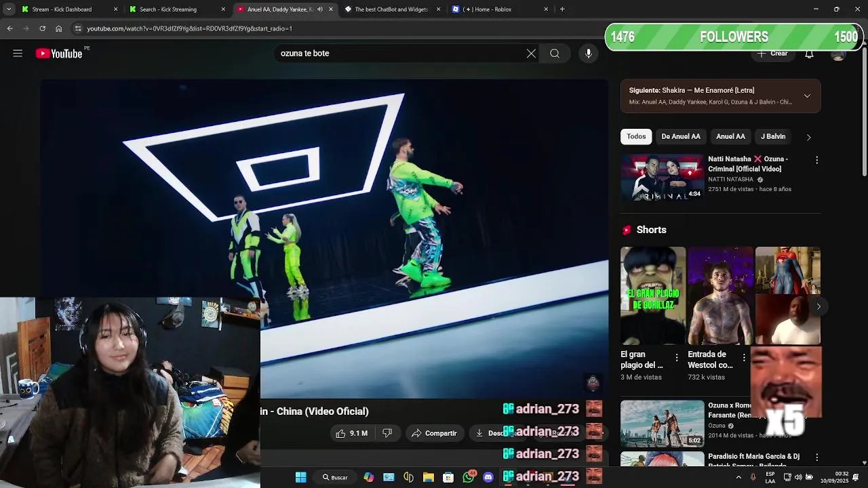
Task: Switch to Search - Kick Streaming tab
Action: coord(176,9)
